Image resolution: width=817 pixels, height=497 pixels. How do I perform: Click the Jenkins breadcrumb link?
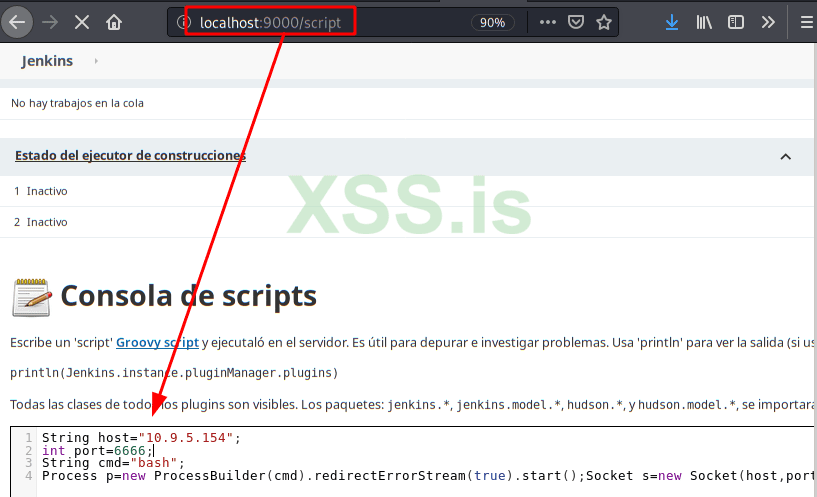pyautogui.click(x=47, y=61)
